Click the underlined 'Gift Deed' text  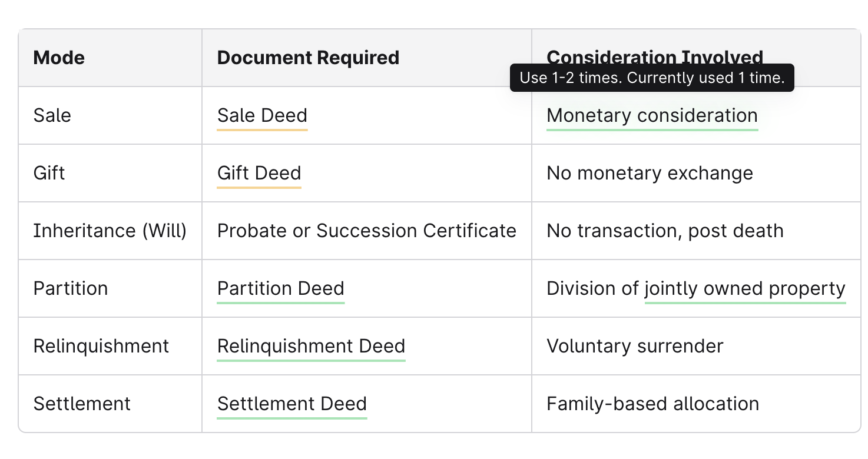click(x=259, y=173)
